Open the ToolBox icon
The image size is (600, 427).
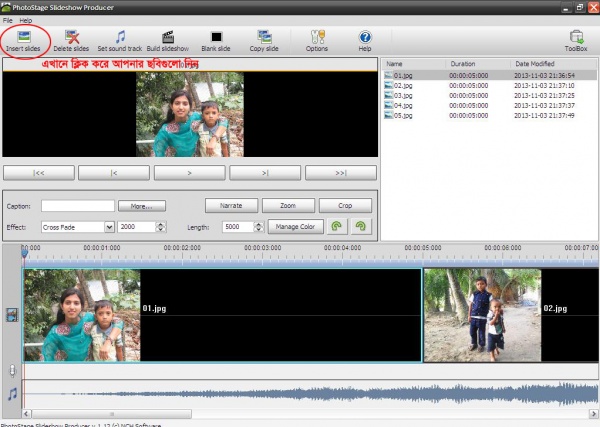(575, 37)
